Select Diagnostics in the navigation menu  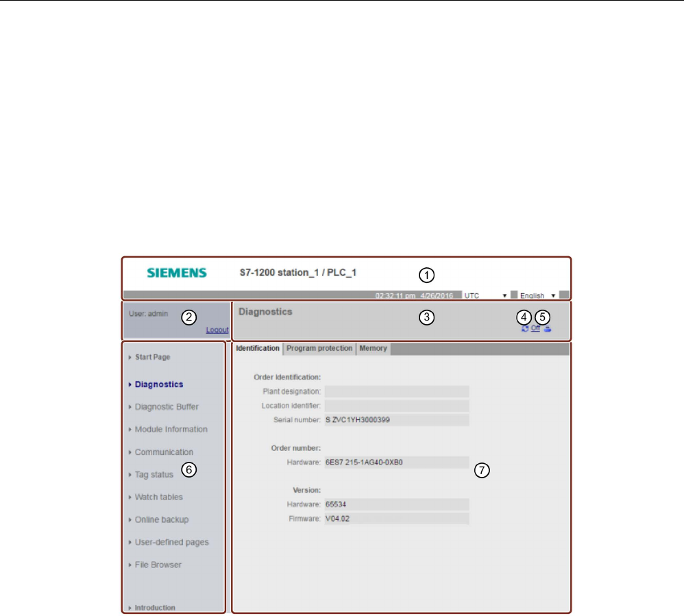pyautogui.click(x=159, y=384)
